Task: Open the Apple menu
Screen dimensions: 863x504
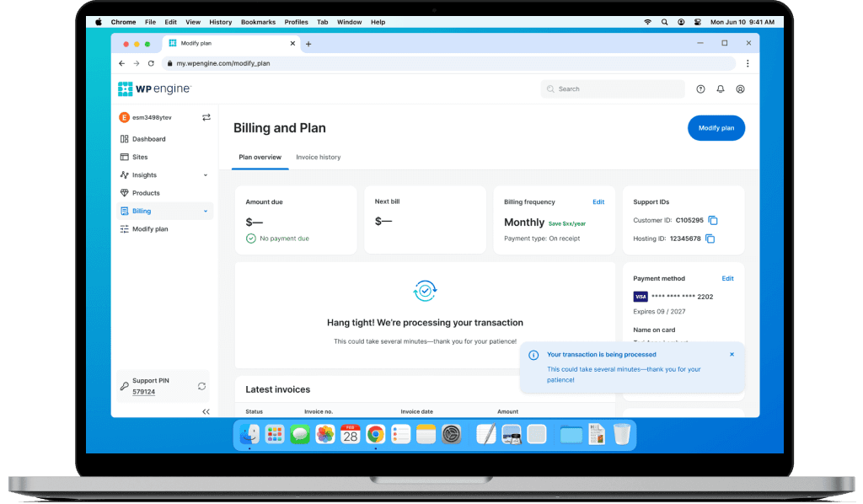Action: (x=99, y=22)
